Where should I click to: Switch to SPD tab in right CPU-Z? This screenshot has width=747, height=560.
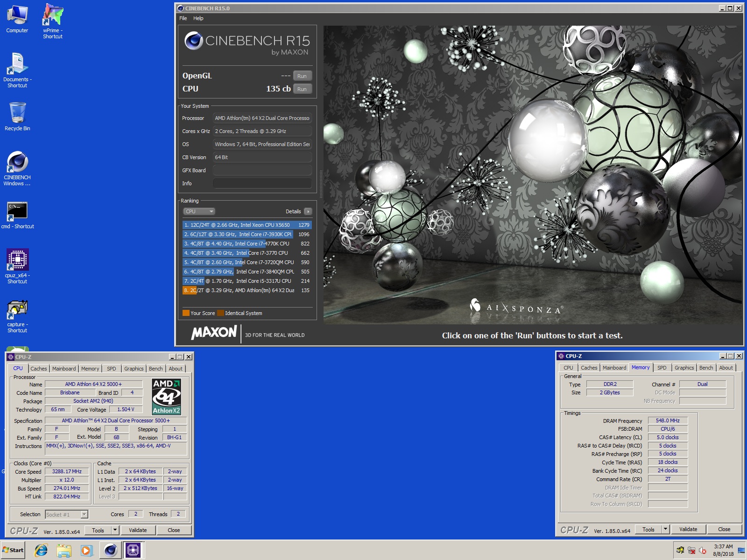tap(662, 368)
